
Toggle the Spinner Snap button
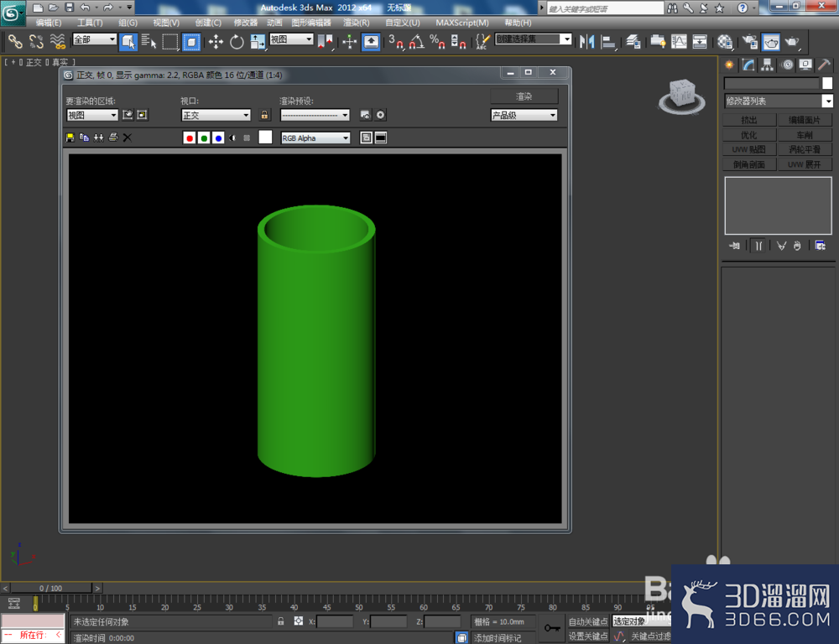pos(458,42)
